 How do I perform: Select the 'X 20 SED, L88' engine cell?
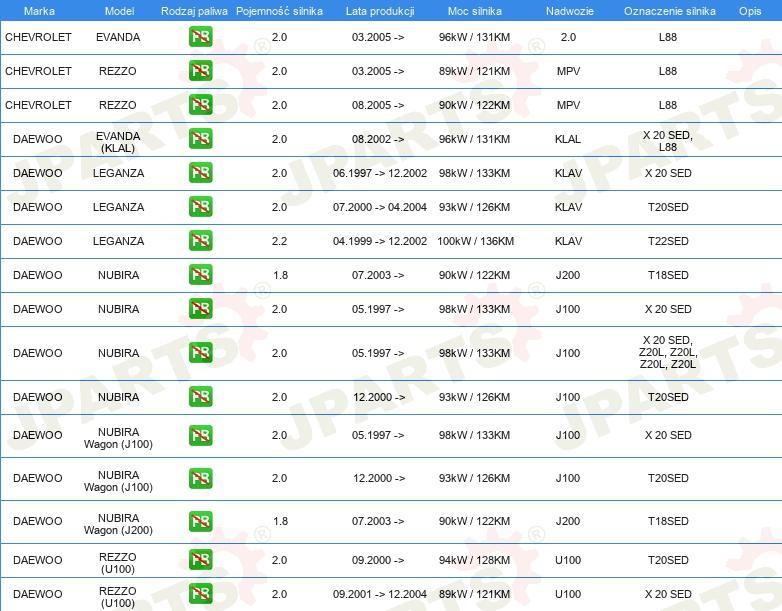click(x=668, y=141)
